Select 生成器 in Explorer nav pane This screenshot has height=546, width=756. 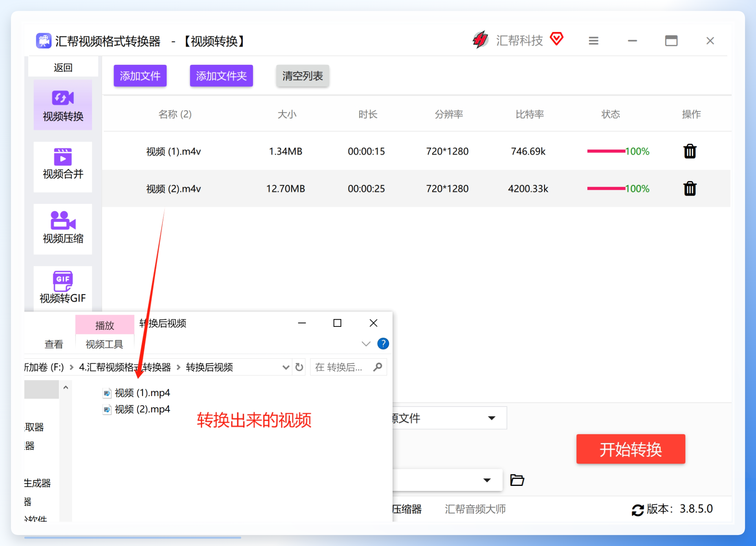click(x=38, y=483)
